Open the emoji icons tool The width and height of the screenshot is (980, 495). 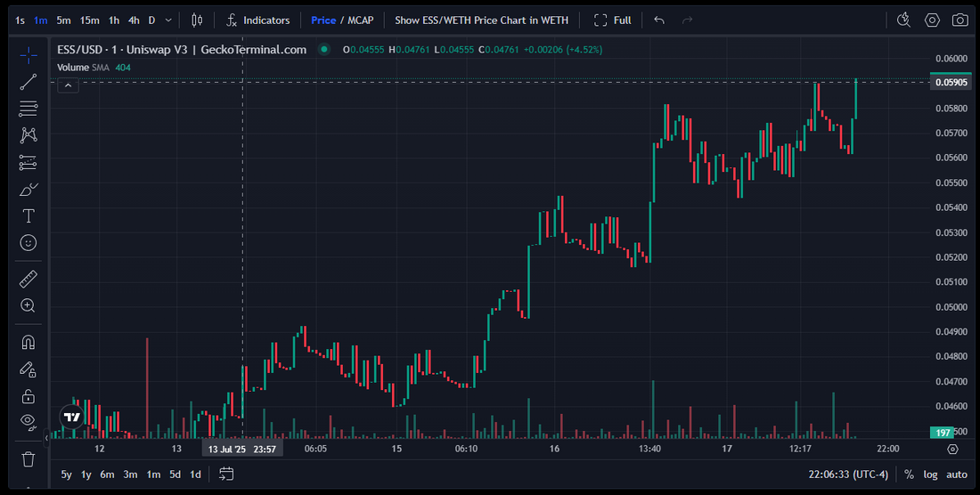pos(29,243)
